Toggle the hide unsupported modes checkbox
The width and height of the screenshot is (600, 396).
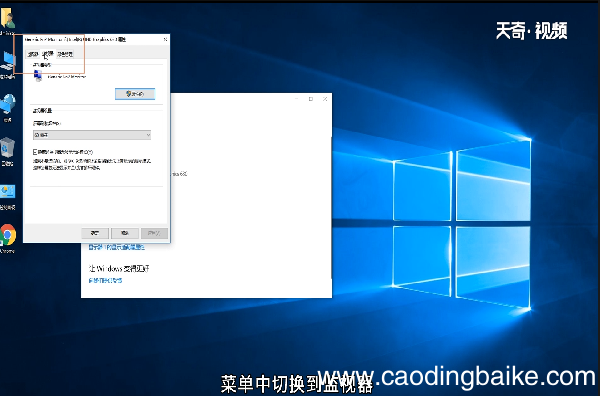[35, 152]
